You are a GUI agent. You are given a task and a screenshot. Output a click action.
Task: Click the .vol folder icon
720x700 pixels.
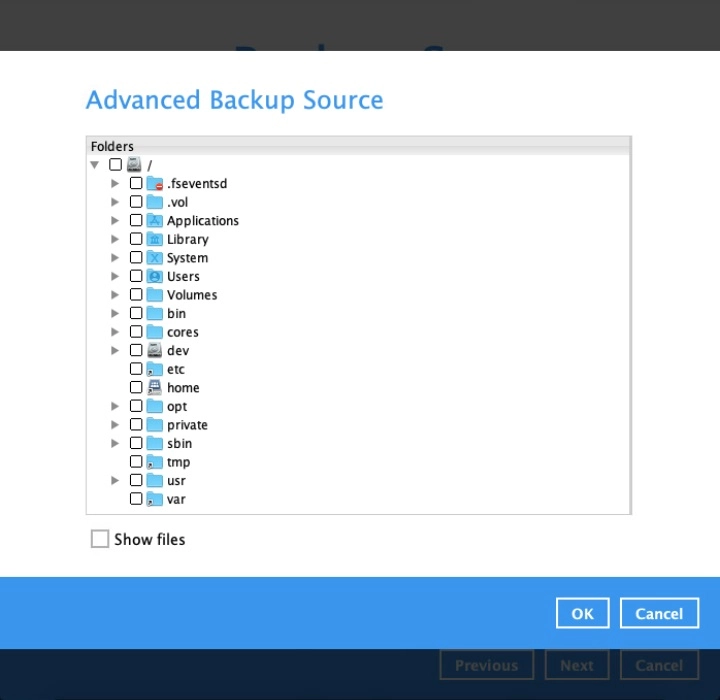click(x=155, y=202)
